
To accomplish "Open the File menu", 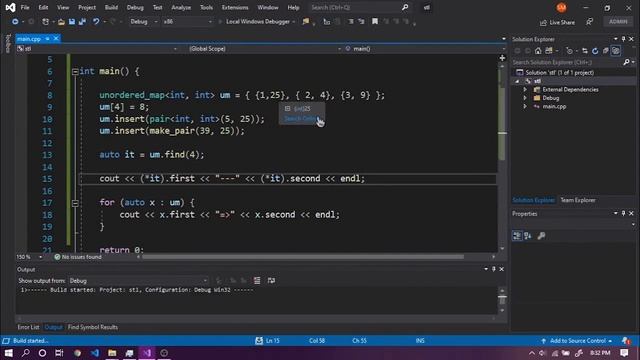I will point(25,7).
